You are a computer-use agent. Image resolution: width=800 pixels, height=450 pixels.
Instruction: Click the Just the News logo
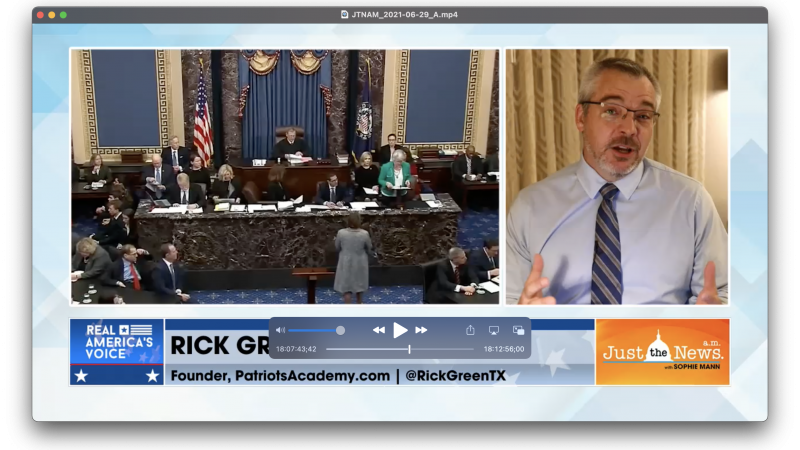pyautogui.click(x=662, y=352)
